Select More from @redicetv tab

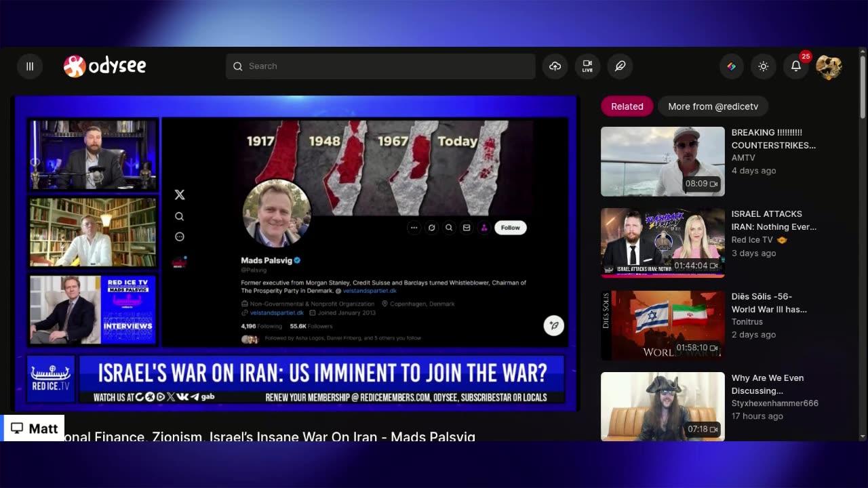point(713,106)
